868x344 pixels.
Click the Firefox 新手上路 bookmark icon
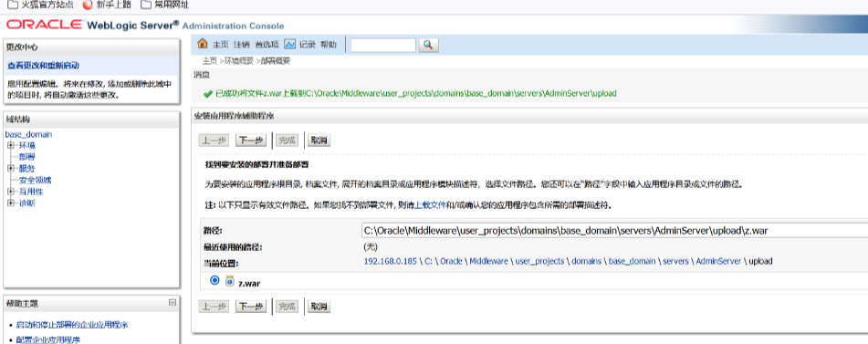tap(88, 5)
